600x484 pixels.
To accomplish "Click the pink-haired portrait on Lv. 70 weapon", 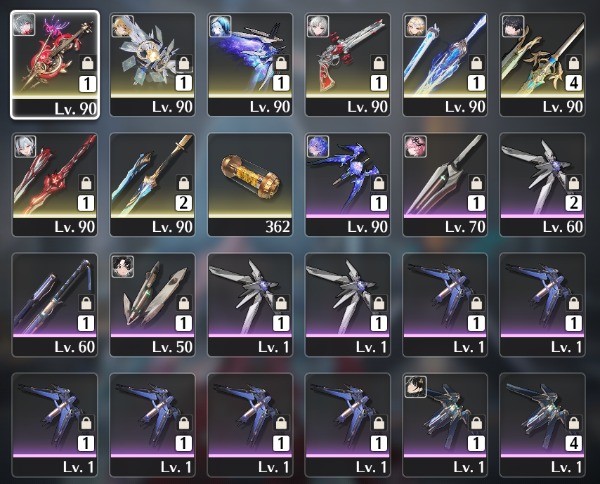I will pyautogui.click(x=416, y=146).
